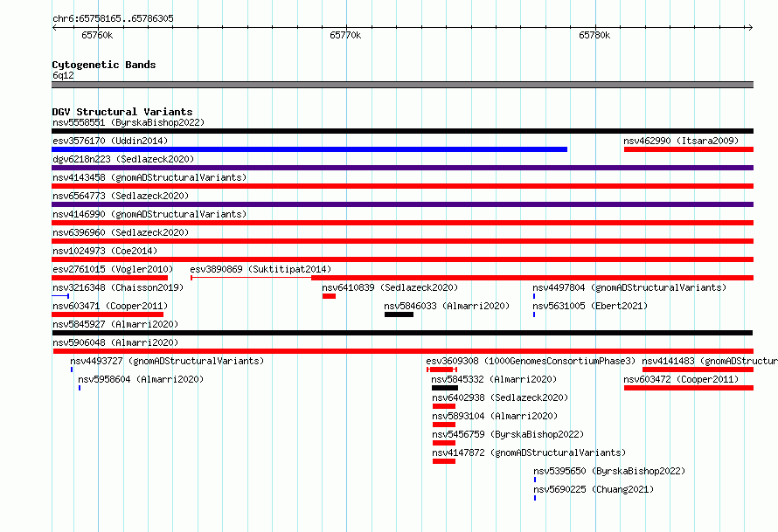This screenshot has width=778, height=532.
Task: Click the 65770k ruler tick label
Action: click(345, 35)
